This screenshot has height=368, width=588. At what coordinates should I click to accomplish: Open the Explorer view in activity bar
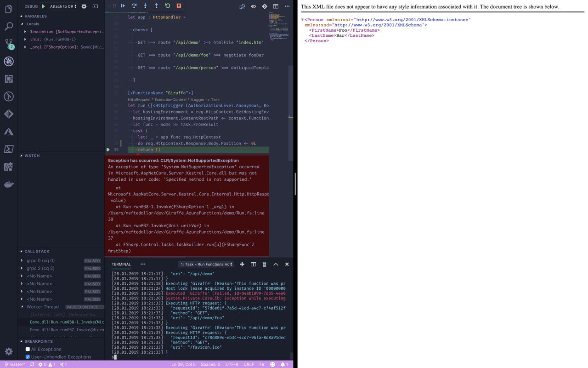[x=9, y=9]
